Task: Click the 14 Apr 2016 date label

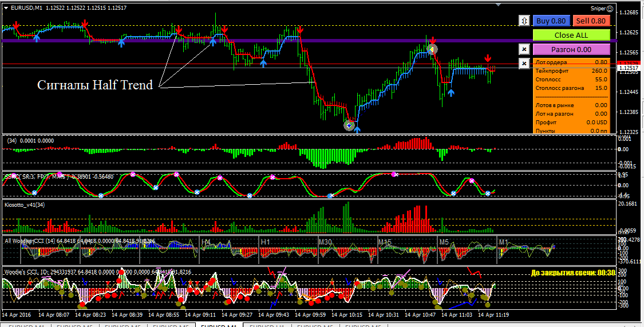Action: pos(17,315)
